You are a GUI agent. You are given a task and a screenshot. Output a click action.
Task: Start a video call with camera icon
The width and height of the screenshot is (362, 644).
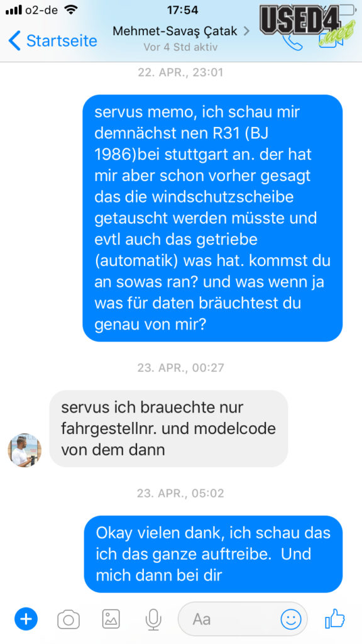332,41
